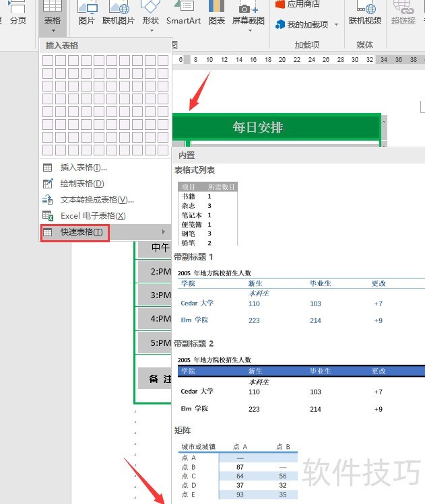Select the 表格式列表 quick table preview

coord(208,214)
